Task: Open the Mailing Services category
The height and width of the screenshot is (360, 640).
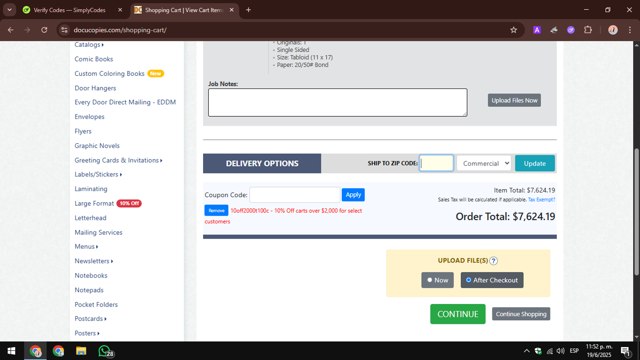Action: tap(98, 232)
